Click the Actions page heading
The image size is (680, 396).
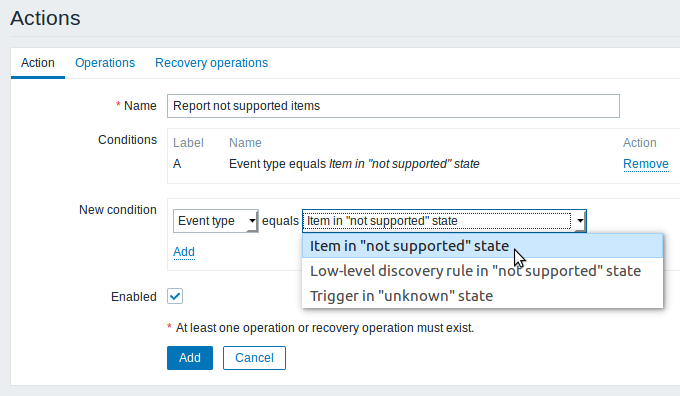(46, 18)
